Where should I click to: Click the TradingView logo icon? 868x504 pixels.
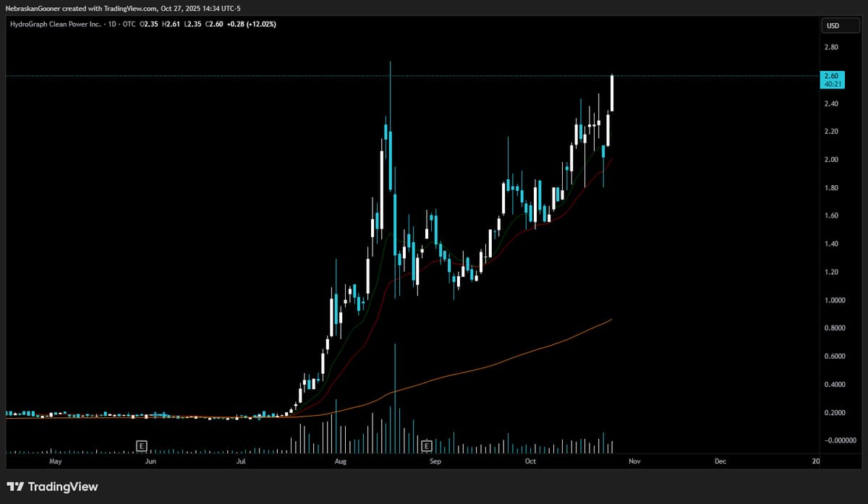(x=16, y=487)
